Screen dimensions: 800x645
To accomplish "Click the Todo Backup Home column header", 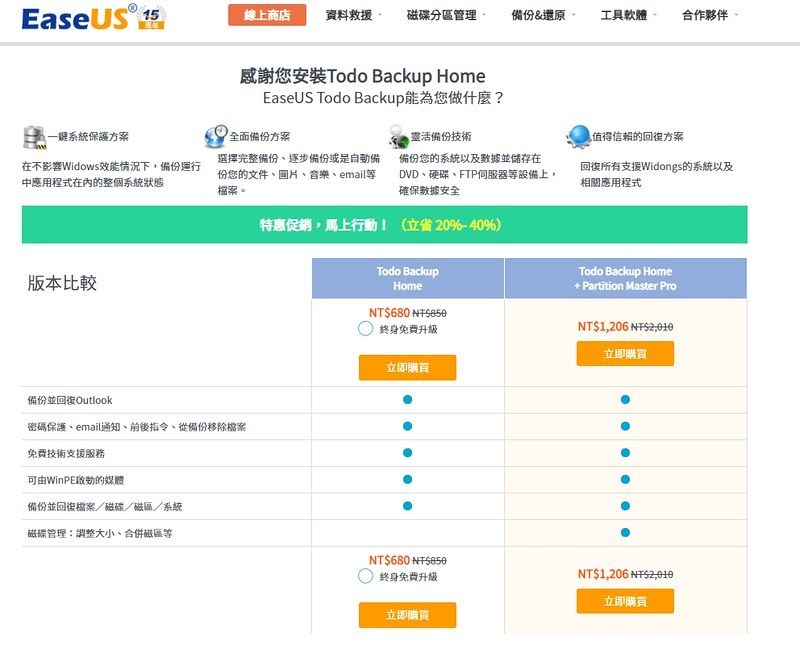I will [408, 278].
